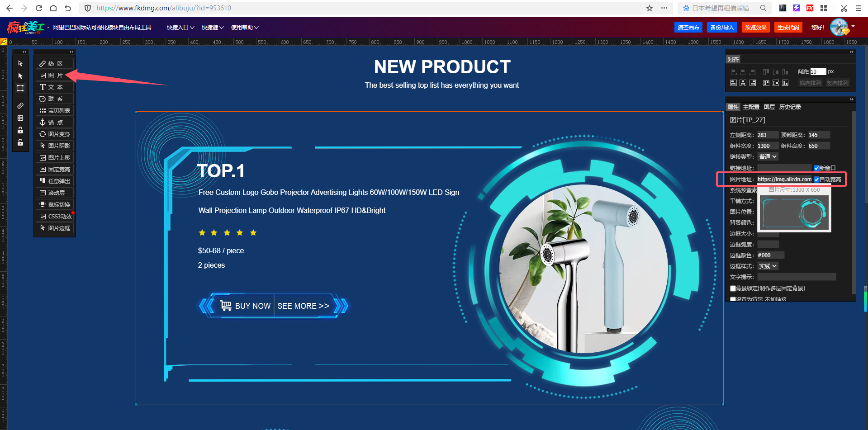Collapse the 对齐 alignment panel
Screen dimensions: 868x430
click(x=852, y=52)
